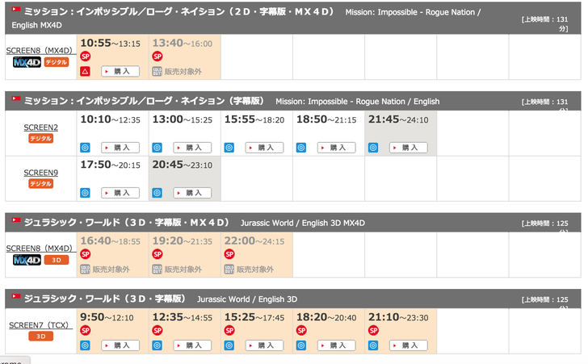The image size is (588, 364).
Task: Buy tickets for 15:25 Jurassic World 3D
Action: point(264,345)
